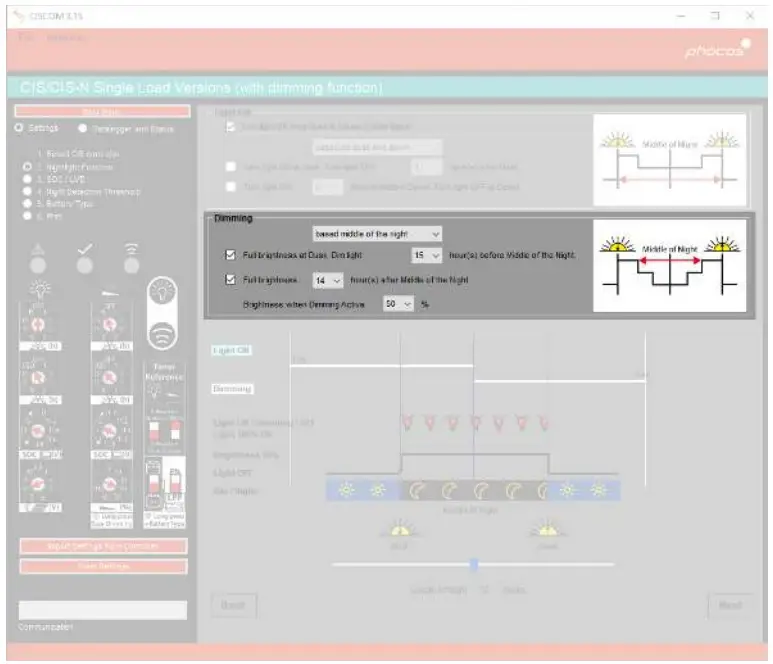Select step 5 Battery Type

[27, 203]
